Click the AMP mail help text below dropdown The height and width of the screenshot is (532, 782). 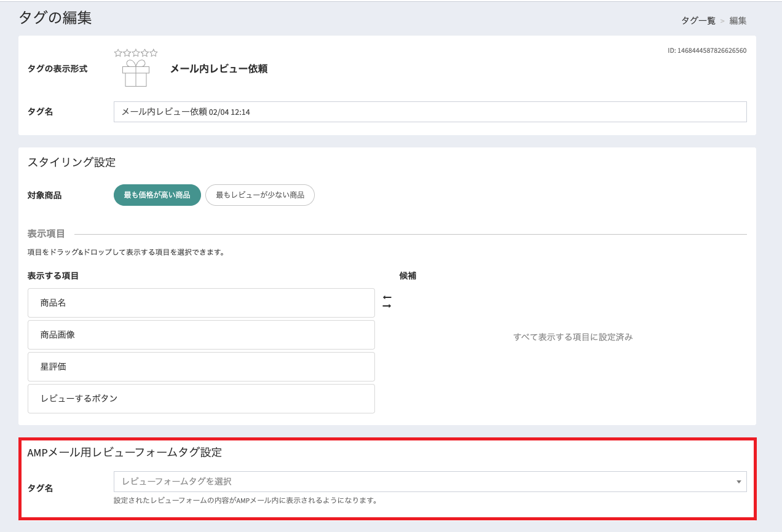(245, 500)
